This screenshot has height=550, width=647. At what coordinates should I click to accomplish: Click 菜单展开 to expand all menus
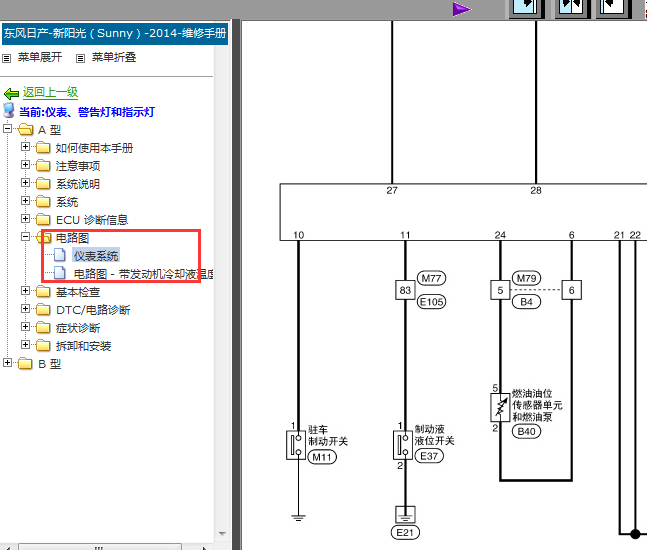point(40,57)
